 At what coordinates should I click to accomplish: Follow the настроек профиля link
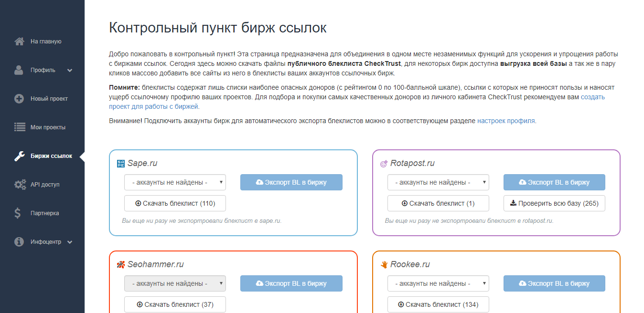pos(506,121)
